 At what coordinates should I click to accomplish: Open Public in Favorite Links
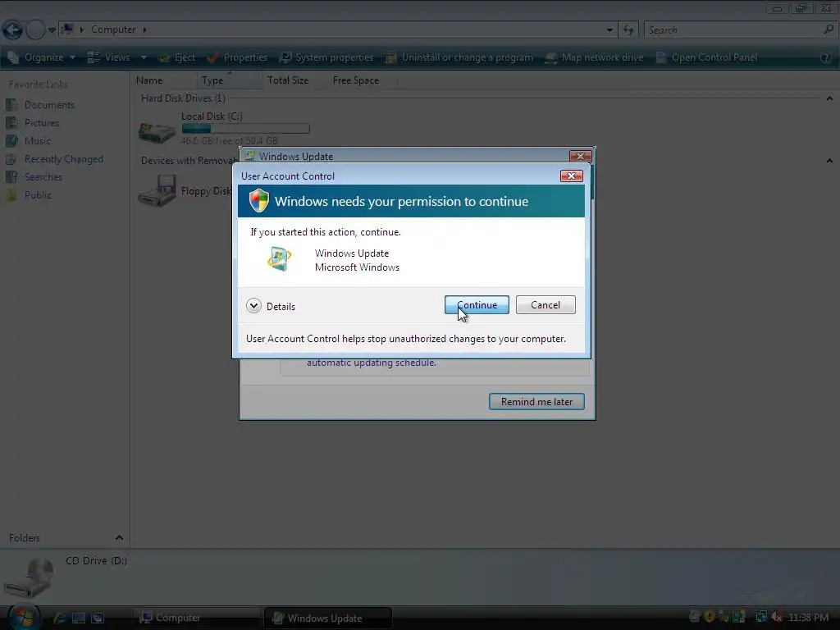[x=29, y=195]
